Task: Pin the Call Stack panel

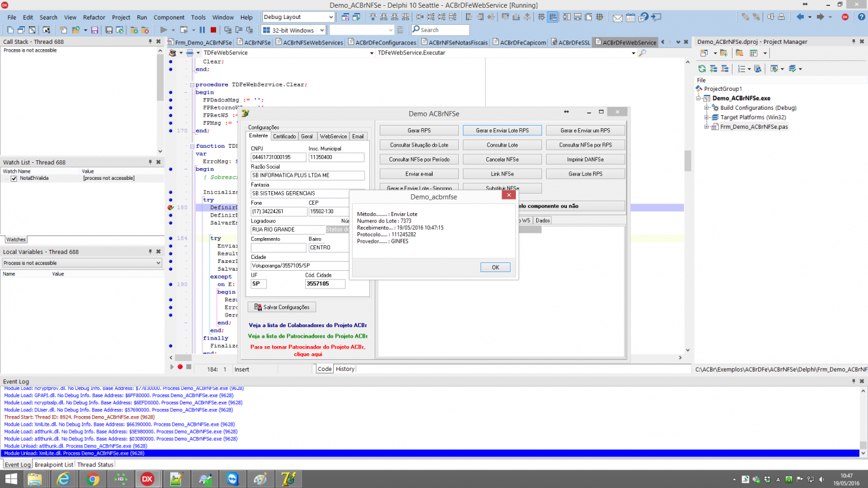Action: pos(151,42)
